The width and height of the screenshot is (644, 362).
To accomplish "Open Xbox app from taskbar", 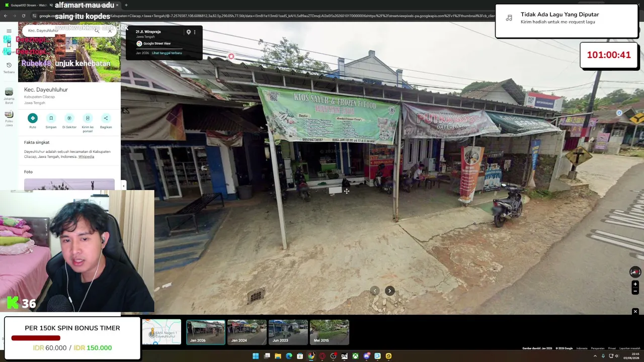I will point(355,356).
